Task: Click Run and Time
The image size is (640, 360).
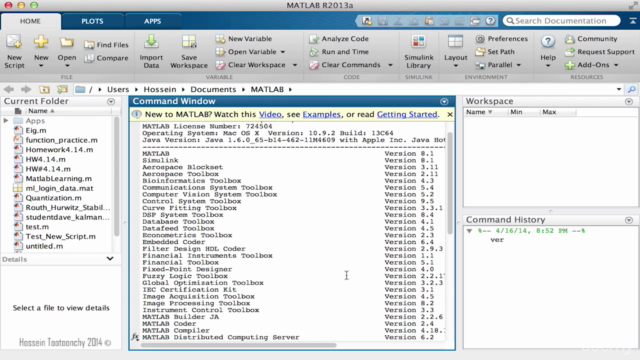Action: (x=339, y=52)
